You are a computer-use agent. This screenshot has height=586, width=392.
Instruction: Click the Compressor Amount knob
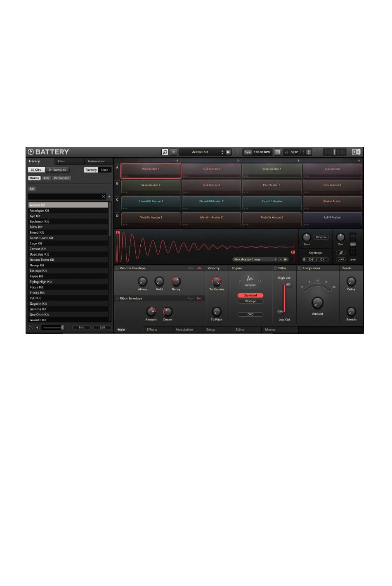coord(317,303)
